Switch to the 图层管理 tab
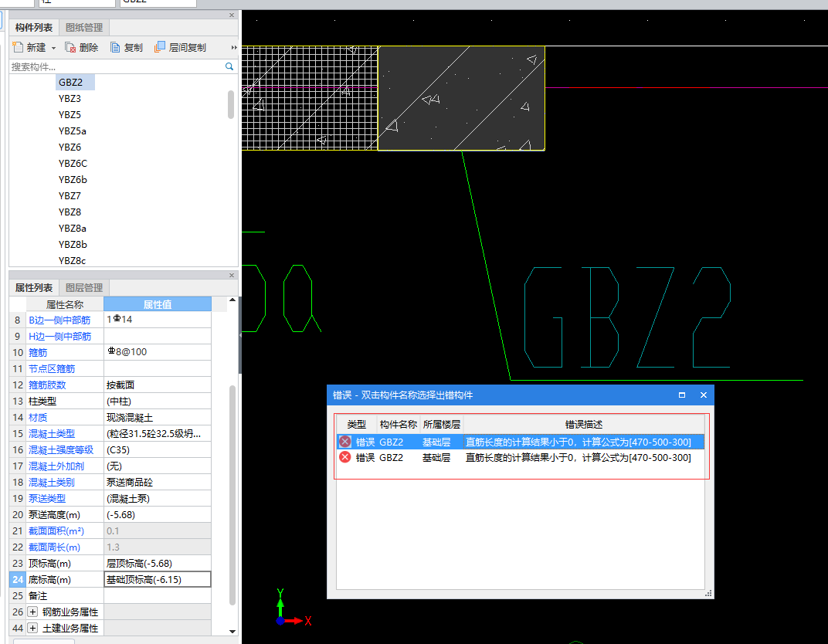Screen dimensions: 828x644 coord(84,288)
